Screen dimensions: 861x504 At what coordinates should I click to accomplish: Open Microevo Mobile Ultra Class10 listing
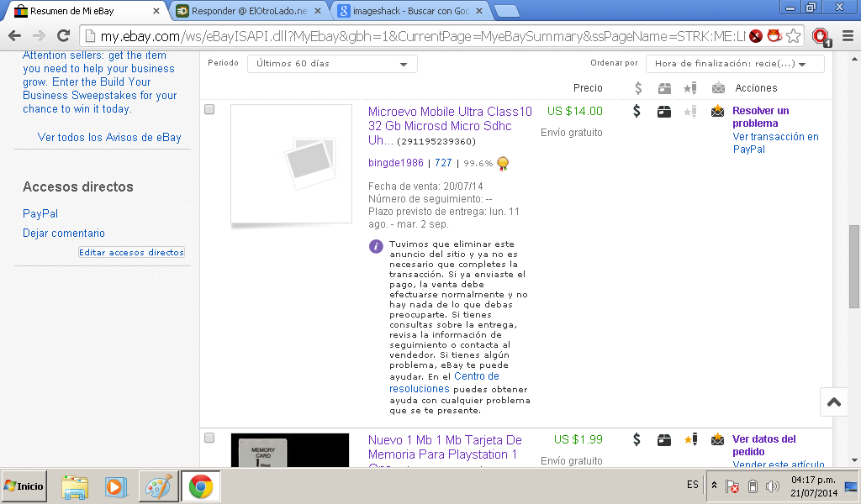[450, 126]
